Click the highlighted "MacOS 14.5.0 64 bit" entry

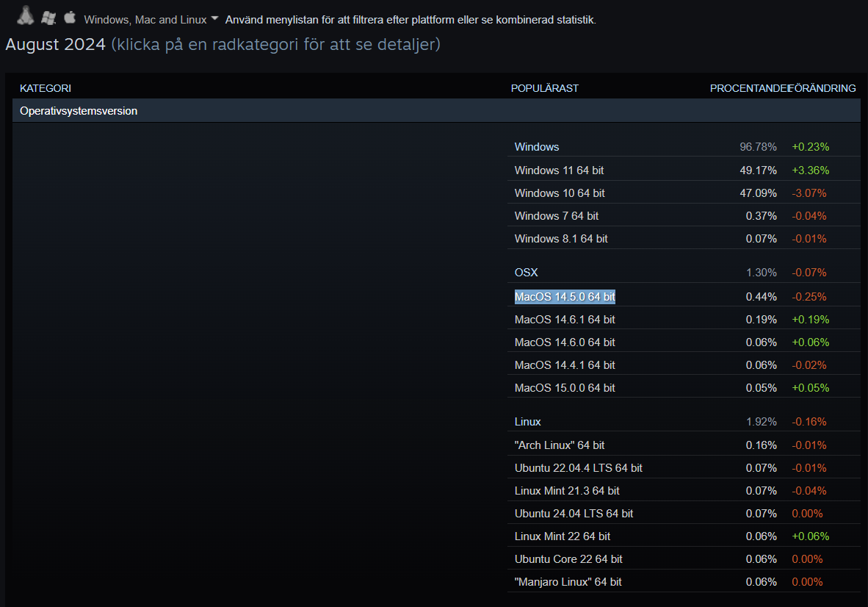pos(565,296)
